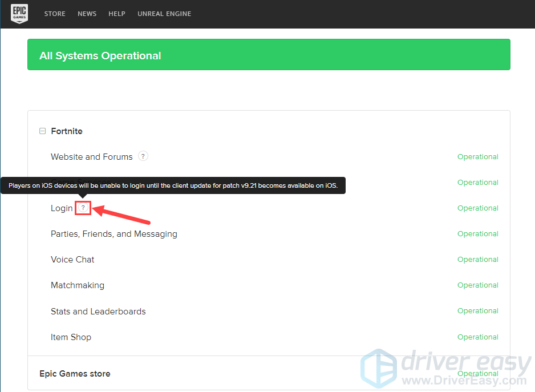The image size is (535, 392).
Task: Select the NEWS menu item
Action: 87,14
